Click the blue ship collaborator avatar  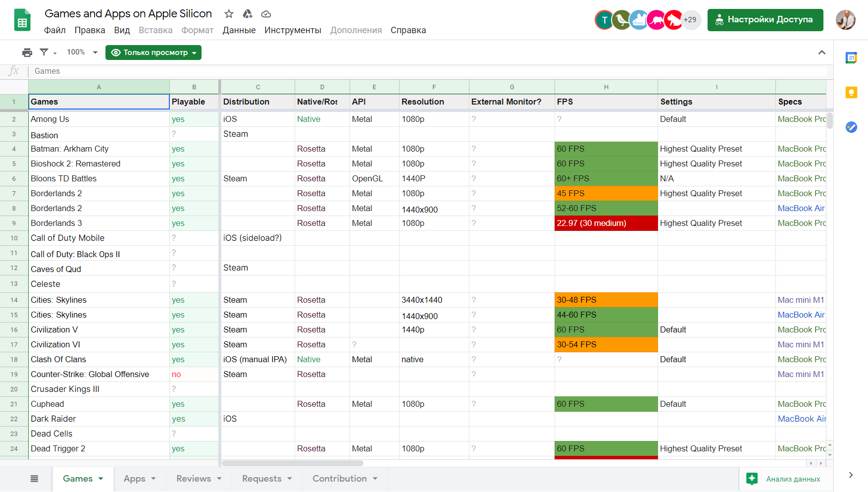(x=639, y=20)
